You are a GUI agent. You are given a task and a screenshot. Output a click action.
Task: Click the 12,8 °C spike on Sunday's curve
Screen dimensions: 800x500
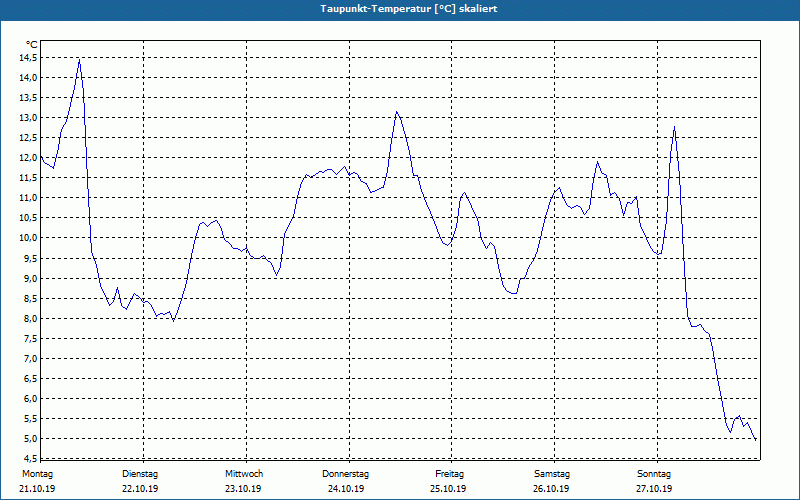coord(674,127)
